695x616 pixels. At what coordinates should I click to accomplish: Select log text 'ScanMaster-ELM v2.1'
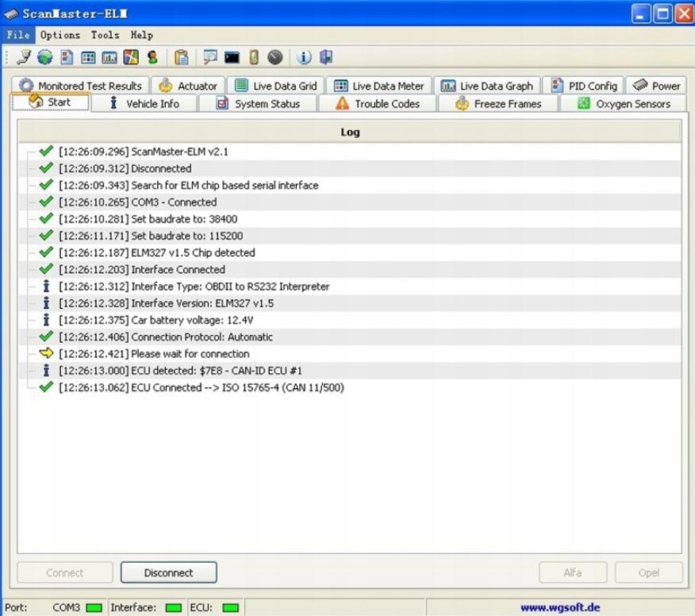[x=179, y=152]
